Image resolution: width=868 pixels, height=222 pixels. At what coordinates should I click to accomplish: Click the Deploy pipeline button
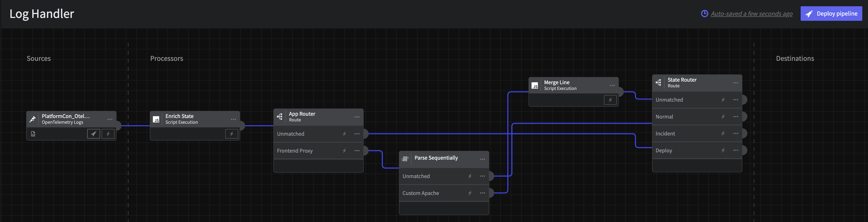point(831,14)
